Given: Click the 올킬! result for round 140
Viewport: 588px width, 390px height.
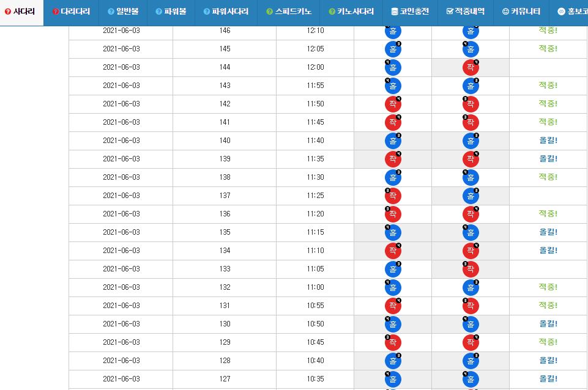Looking at the screenshot, I should [548, 141].
